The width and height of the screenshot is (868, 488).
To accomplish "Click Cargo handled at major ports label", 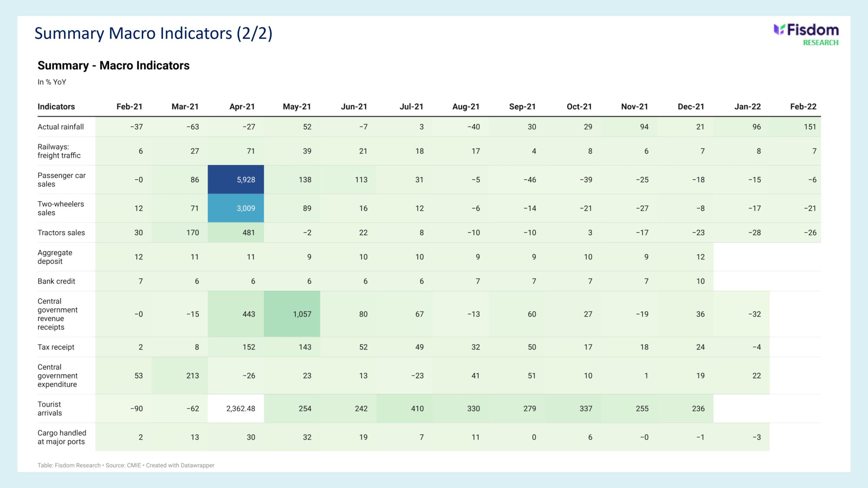I will point(62,437).
